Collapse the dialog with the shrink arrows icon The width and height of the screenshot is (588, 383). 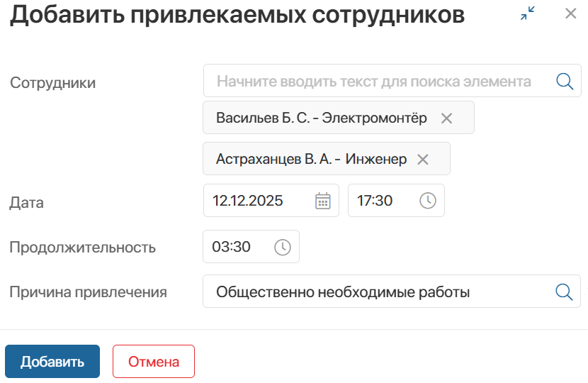click(x=527, y=13)
